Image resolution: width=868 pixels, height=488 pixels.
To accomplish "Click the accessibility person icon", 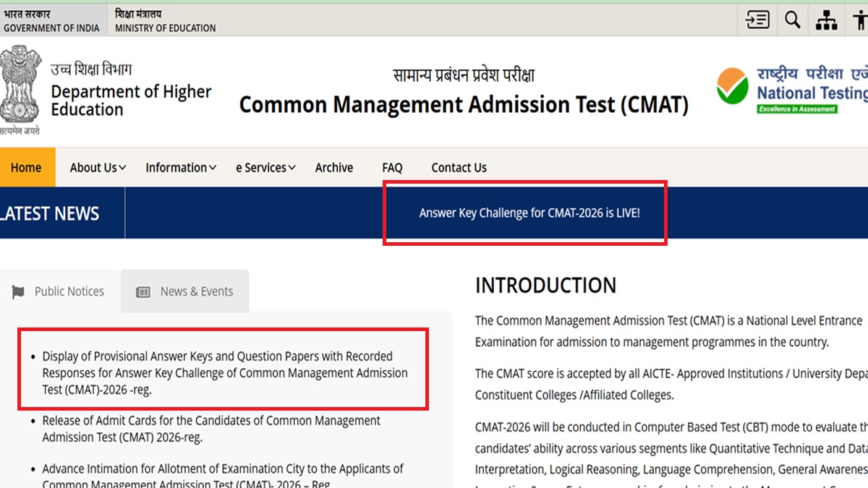I will pyautogui.click(x=859, y=20).
